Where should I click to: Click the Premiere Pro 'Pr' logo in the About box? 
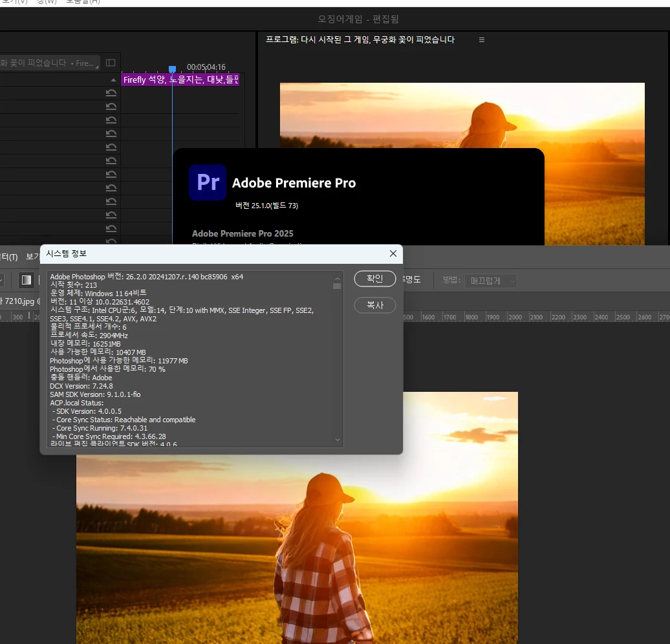tap(208, 182)
